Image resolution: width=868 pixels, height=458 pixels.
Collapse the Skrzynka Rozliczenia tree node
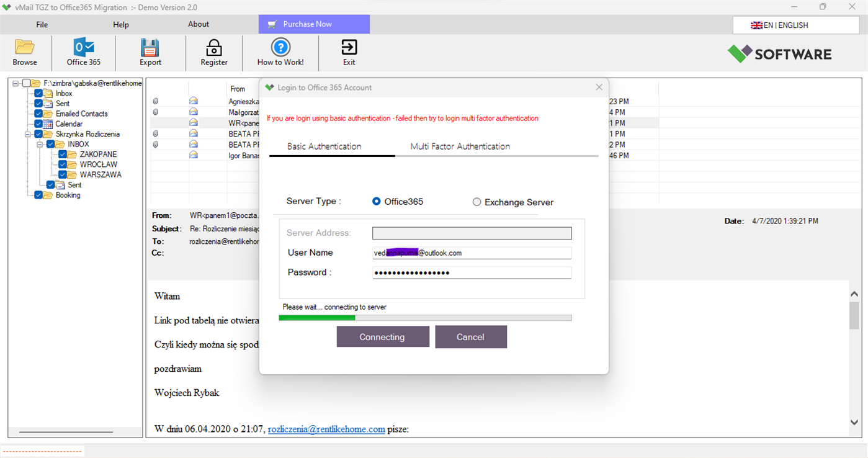pyautogui.click(x=26, y=133)
